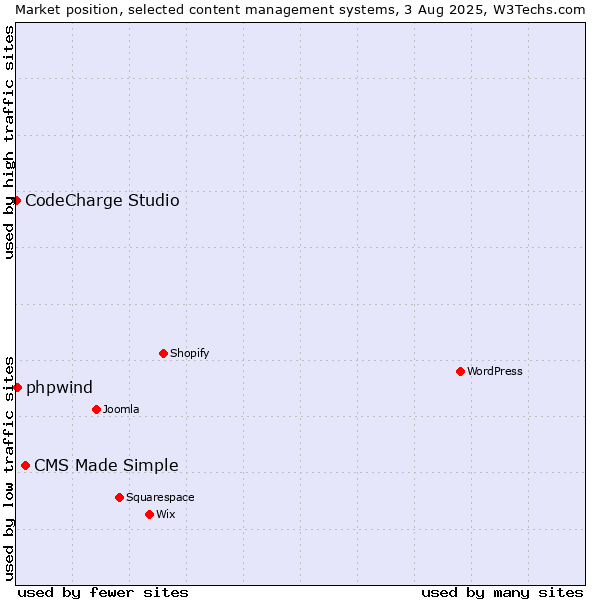This screenshot has width=600, height=600.
Task: Click the chart title mentioning W3Techs.com
Action: (x=300, y=10)
